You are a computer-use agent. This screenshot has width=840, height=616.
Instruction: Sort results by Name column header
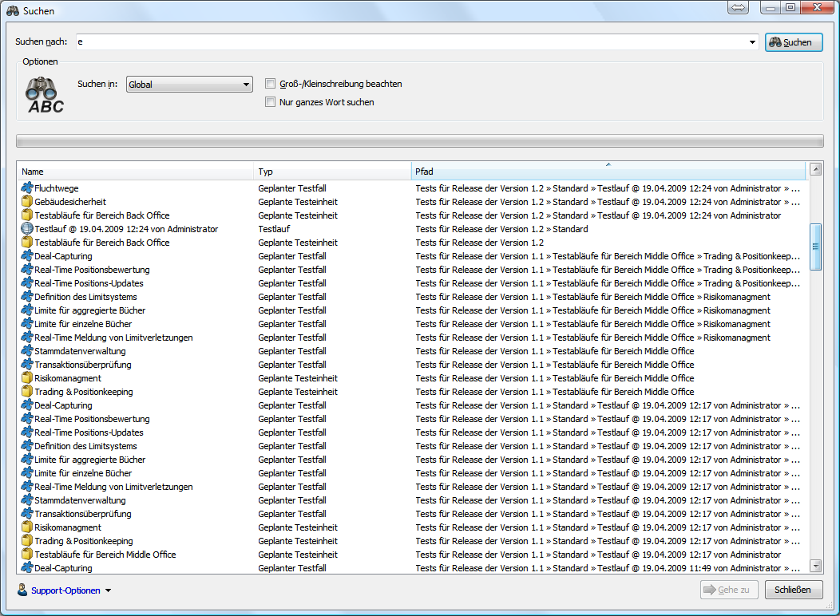tap(136, 172)
